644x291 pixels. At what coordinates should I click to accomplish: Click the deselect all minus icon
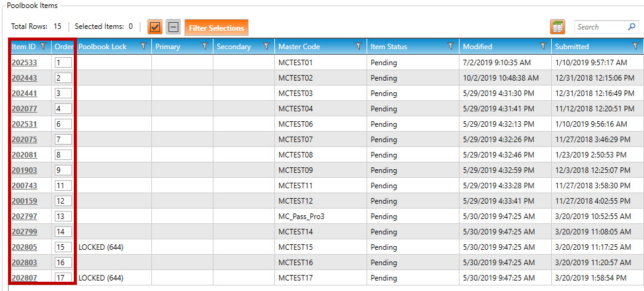coord(173,27)
